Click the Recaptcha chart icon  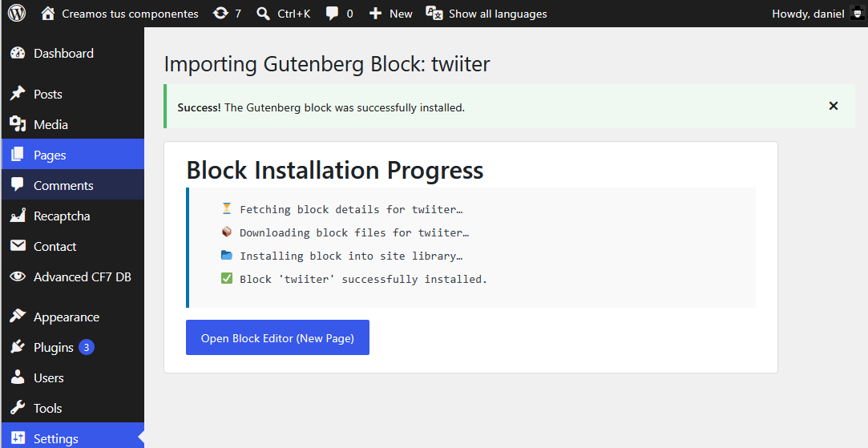tap(18, 216)
